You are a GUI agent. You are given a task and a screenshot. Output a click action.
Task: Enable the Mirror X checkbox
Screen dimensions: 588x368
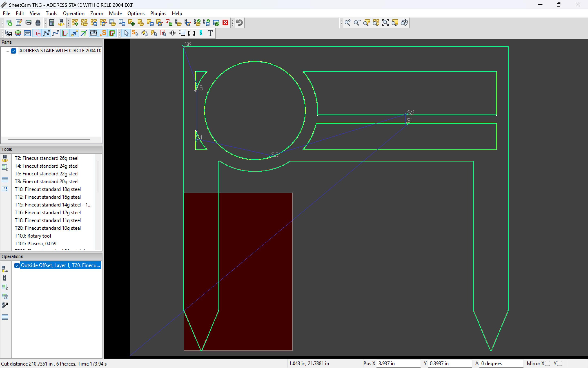point(547,363)
